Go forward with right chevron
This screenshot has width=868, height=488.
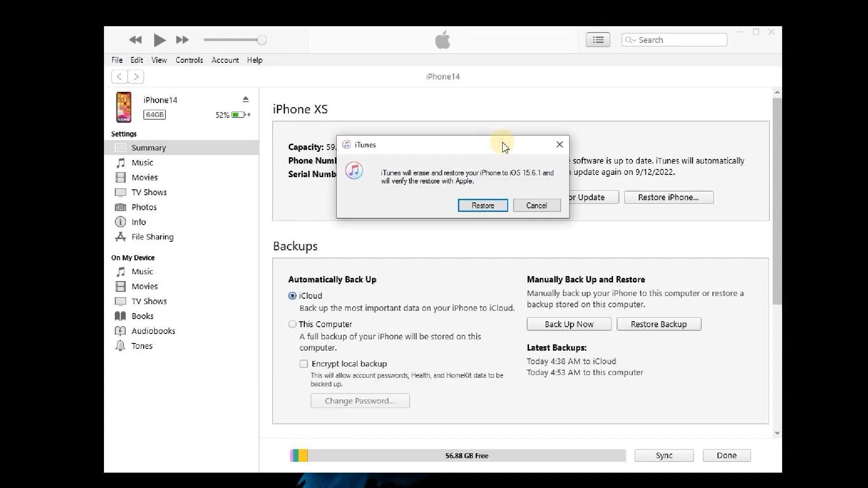tap(136, 77)
